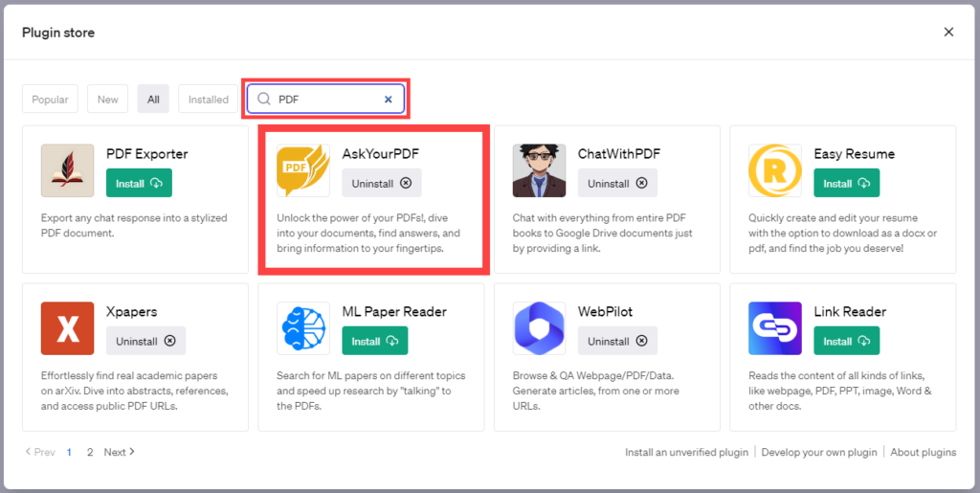Viewport: 980px width, 493px height.
Task: Click the Xpapers title text
Action: tap(132, 312)
